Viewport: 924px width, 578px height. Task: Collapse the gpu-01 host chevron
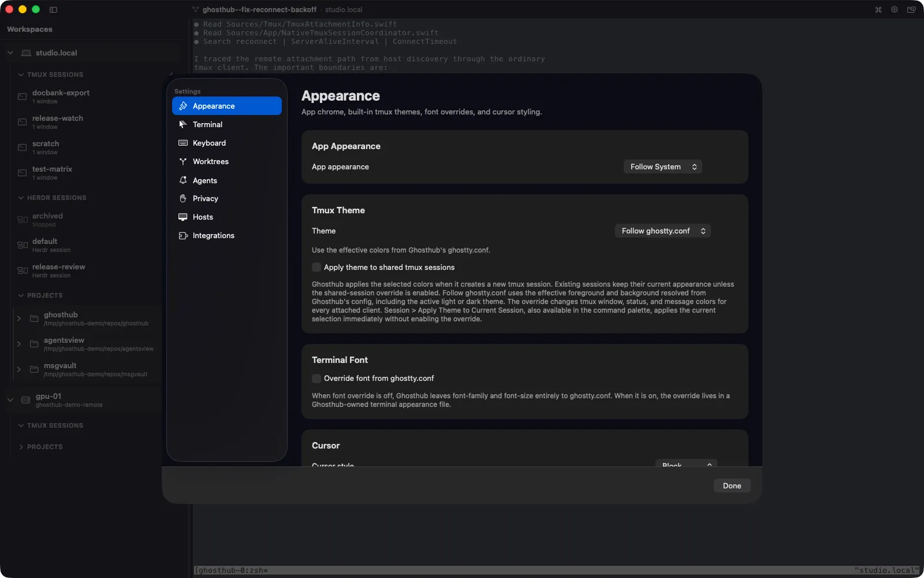click(10, 400)
